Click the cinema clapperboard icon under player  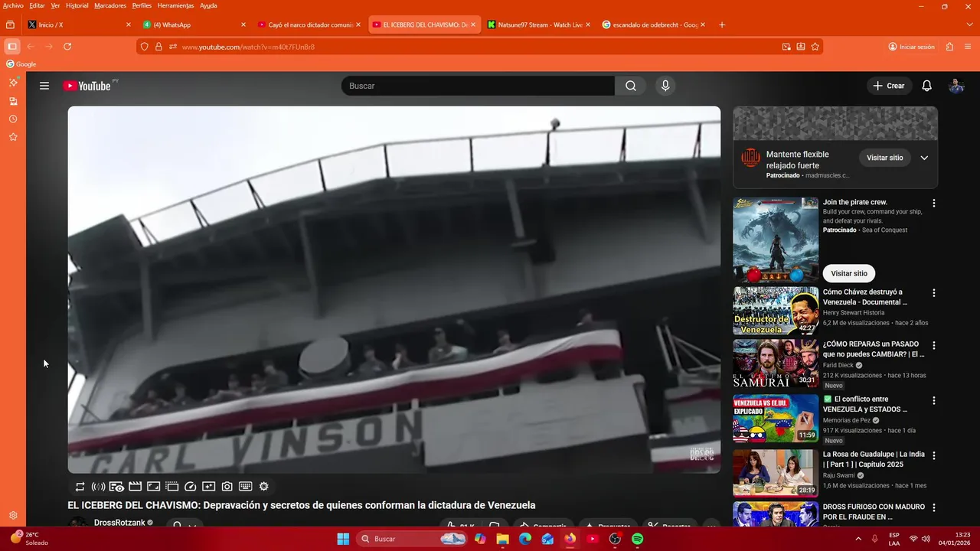tap(136, 487)
